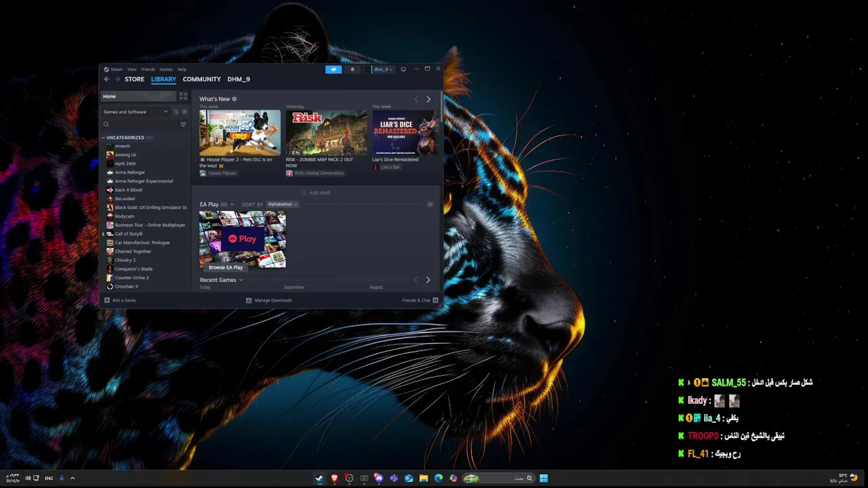Image resolution: width=868 pixels, height=488 pixels.
Task: Open the Xbox app on the taskbar
Action: point(364,479)
